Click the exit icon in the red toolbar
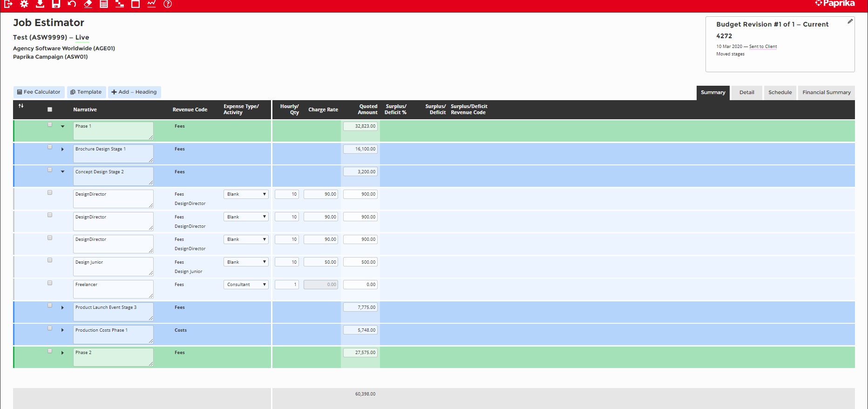 pyautogui.click(x=8, y=4)
